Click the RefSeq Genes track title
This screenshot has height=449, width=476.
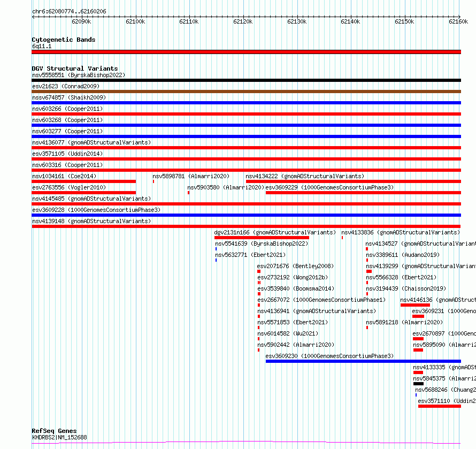(55, 431)
